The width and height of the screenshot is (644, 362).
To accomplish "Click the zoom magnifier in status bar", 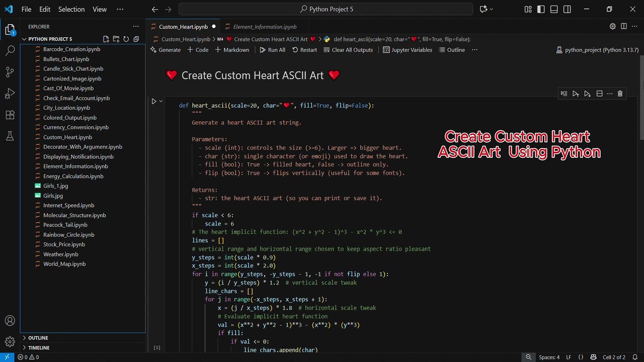I will point(529,357).
